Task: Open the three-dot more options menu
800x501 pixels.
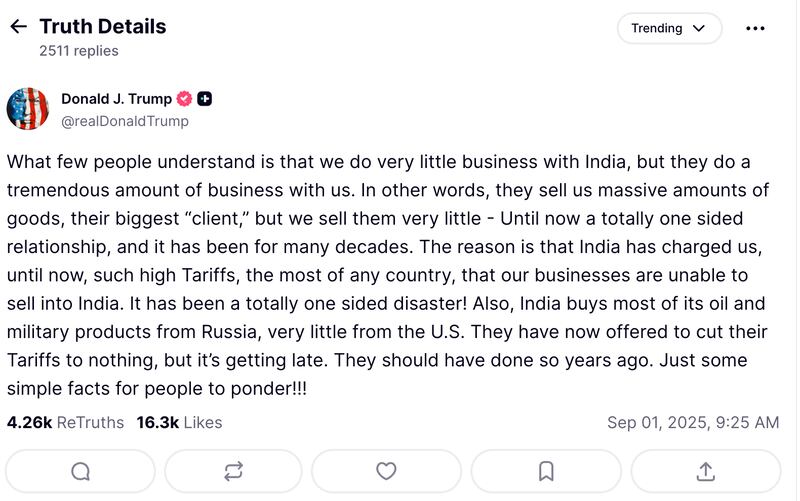Action: [x=755, y=28]
